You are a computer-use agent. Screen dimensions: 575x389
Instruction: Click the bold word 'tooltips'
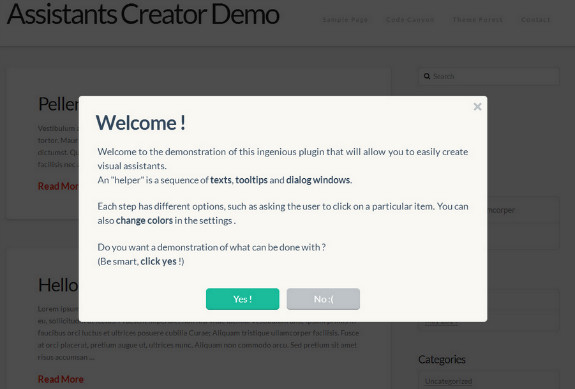(251, 180)
